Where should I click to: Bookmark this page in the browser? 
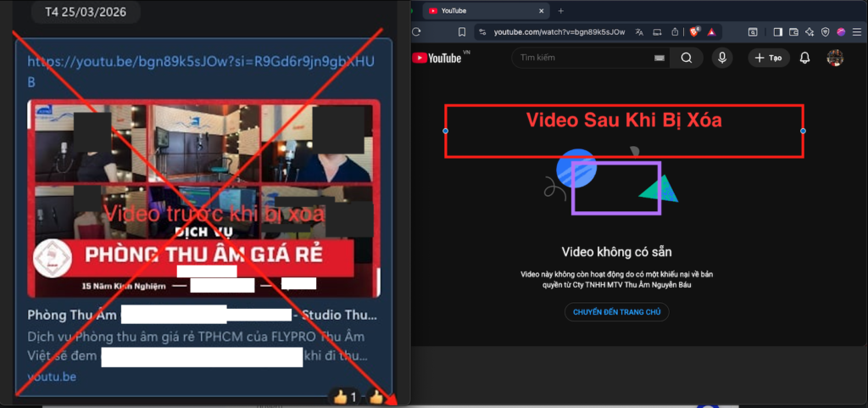click(462, 32)
